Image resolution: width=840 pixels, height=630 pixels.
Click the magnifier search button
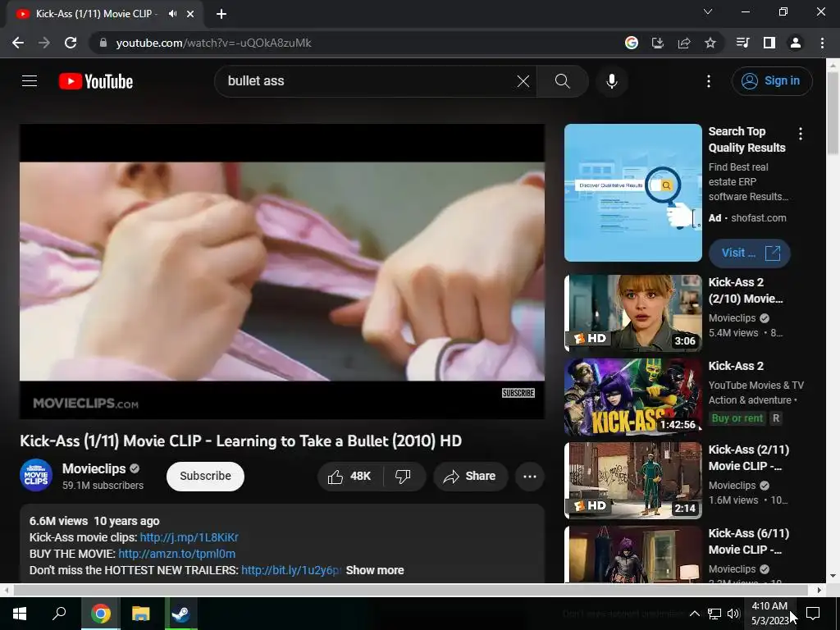click(562, 81)
